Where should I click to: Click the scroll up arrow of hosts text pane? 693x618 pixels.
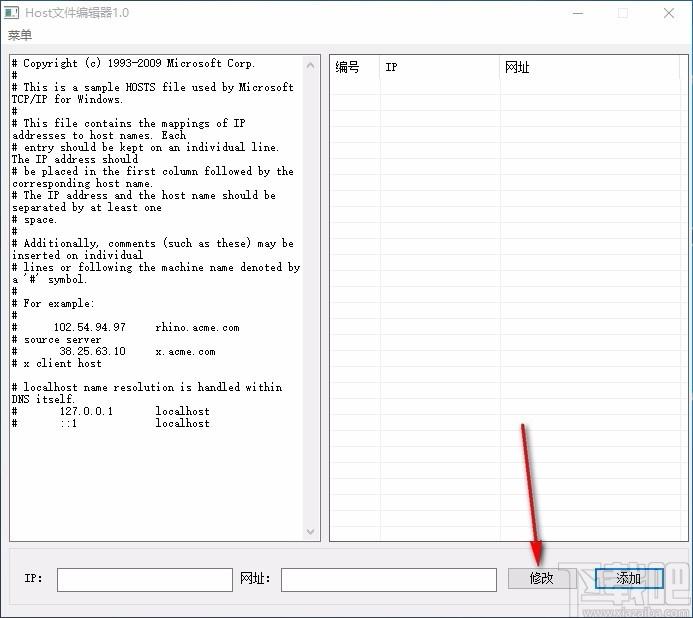tap(311, 63)
